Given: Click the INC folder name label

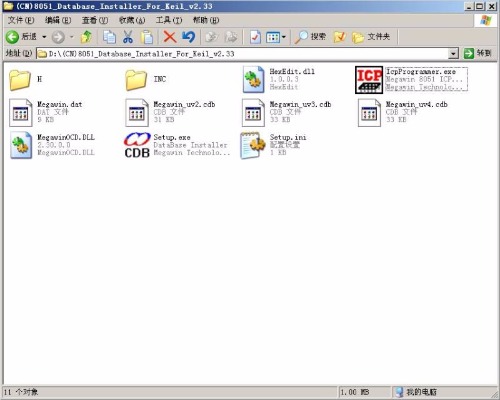Looking at the screenshot, I should point(160,79).
